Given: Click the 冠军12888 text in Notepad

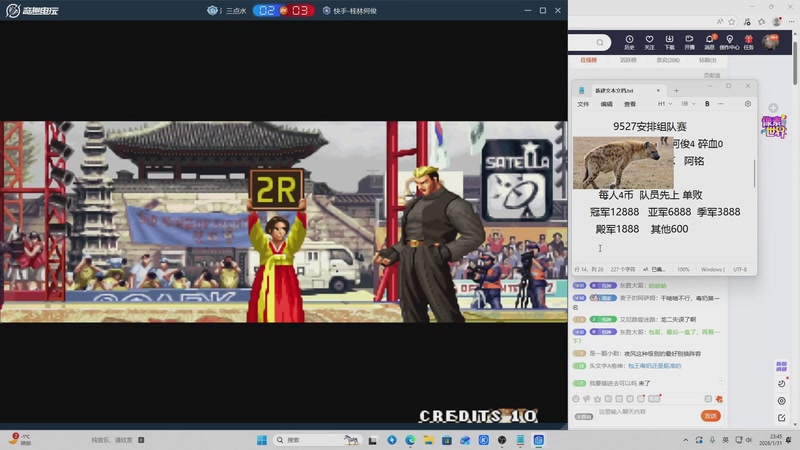Looking at the screenshot, I should tap(614, 212).
